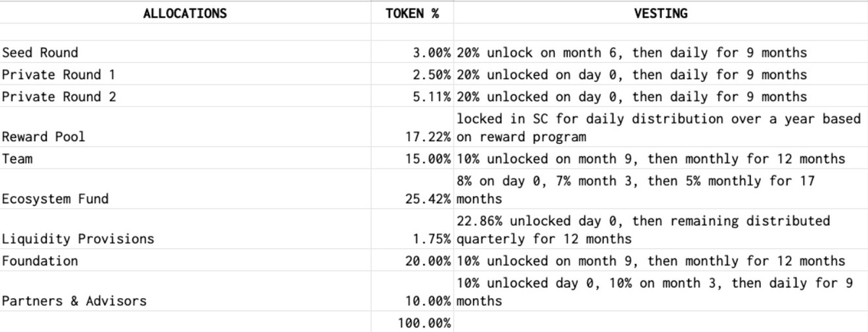Click the 100.00% total cell
This screenshot has height=332, width=868.
tap(425, 323)
